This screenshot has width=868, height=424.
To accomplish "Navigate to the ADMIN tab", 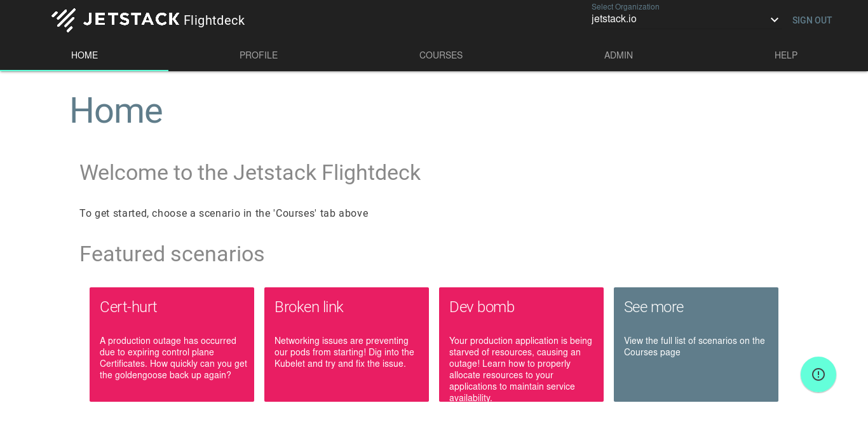I will (618, 55).
